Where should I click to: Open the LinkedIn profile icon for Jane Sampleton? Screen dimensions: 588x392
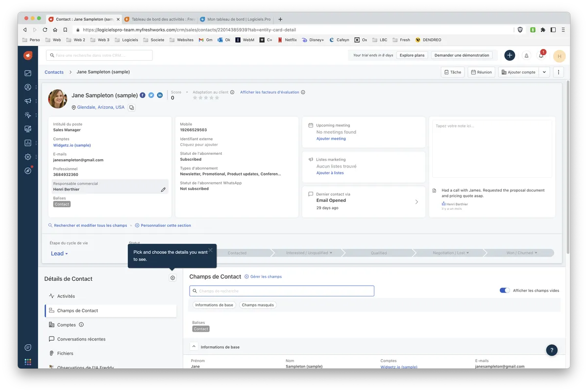point(160,95)
